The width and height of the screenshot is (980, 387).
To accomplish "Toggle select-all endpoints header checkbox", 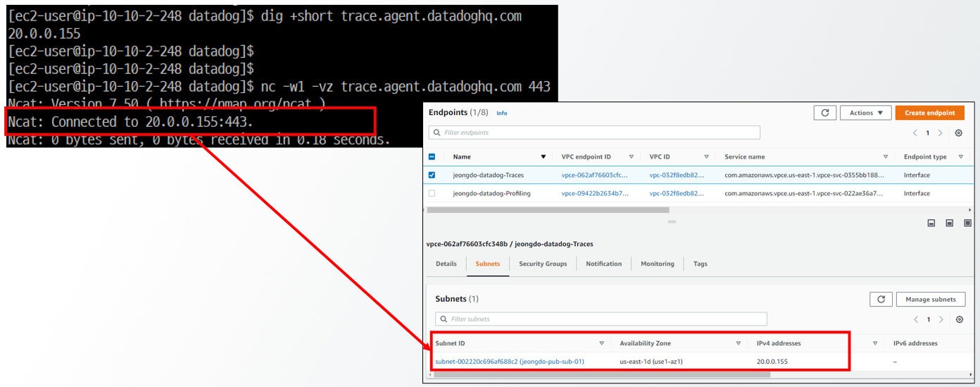I will 432,156.
